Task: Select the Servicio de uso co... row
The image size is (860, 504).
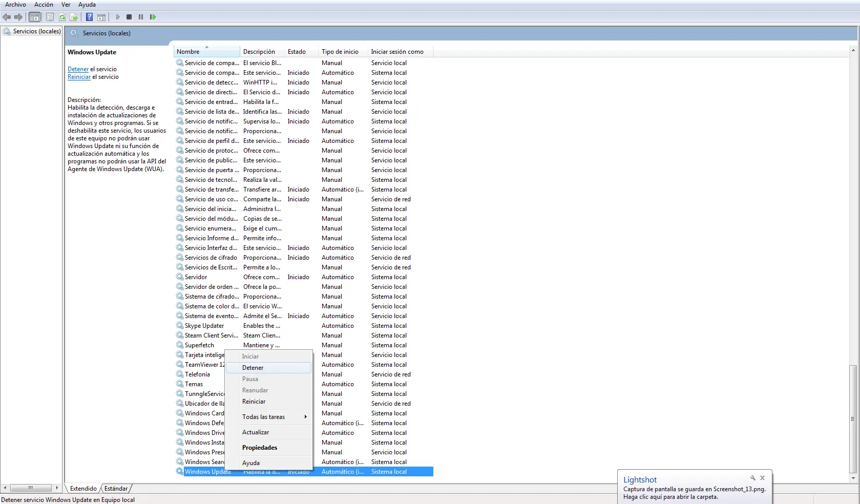Action: pyautogui.click(x=304, y=199)
